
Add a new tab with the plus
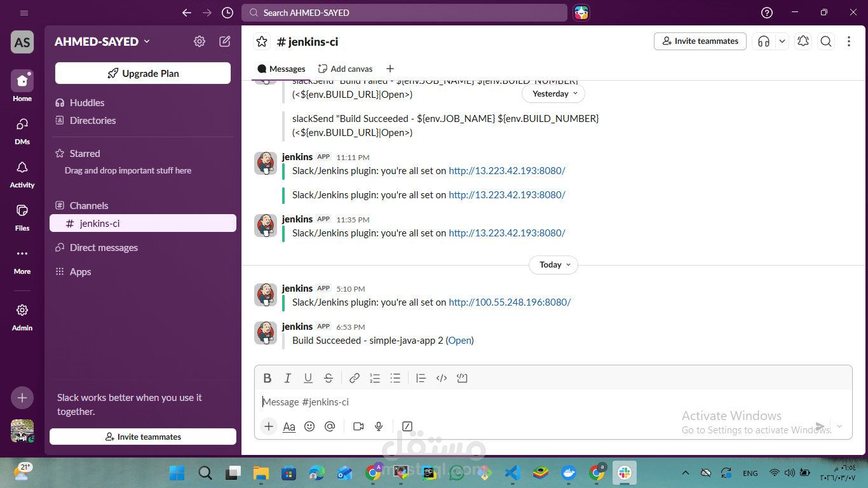[390, 69]
